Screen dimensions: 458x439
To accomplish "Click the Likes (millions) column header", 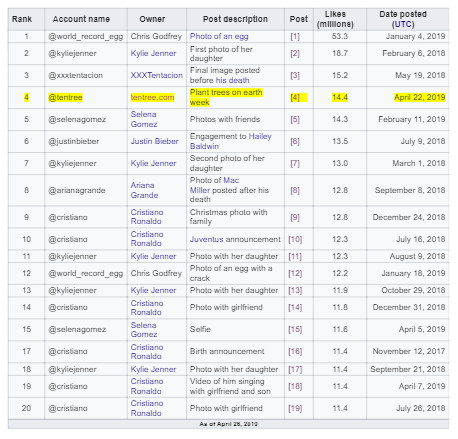I will tap(335, 19).
